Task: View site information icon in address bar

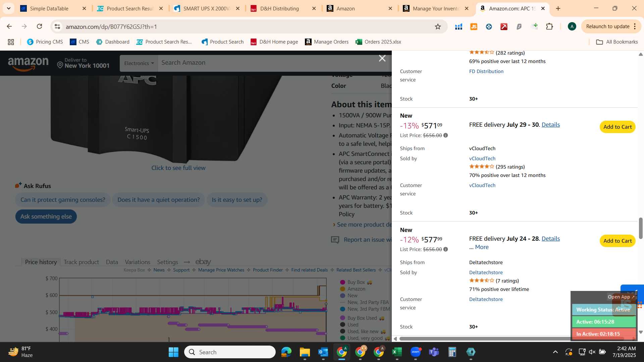Action: [x=57, y=26]
